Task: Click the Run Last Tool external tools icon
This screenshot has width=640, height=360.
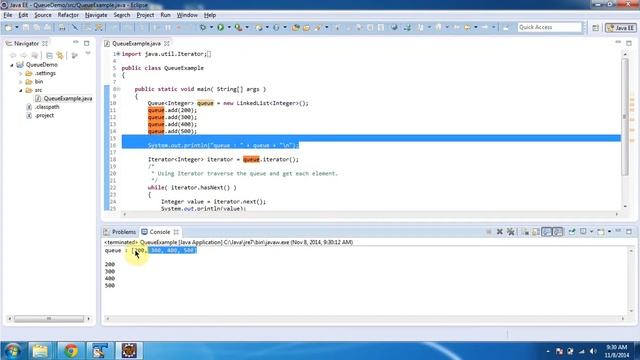Action: [x=238, y=27]
